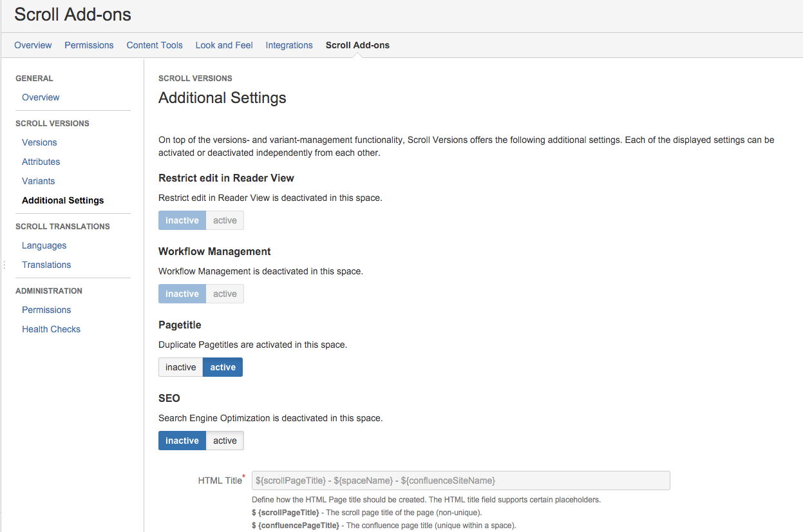Set SEO to inactive

(182, 441)
